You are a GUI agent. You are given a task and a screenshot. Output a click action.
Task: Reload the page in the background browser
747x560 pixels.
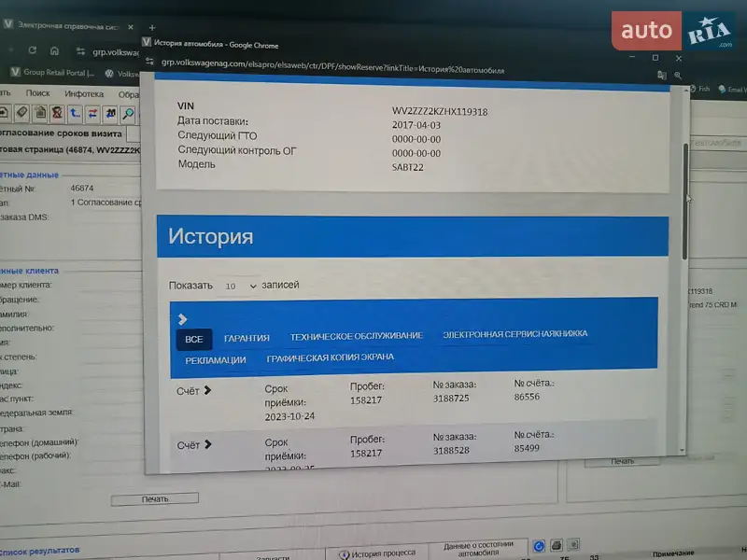pos(33,50)
